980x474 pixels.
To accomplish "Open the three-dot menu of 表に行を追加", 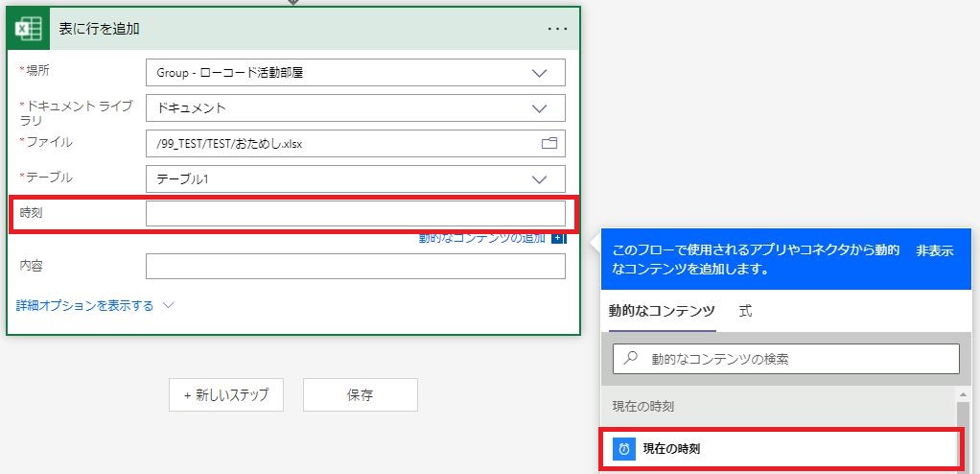I will click(x=557, y=29).
